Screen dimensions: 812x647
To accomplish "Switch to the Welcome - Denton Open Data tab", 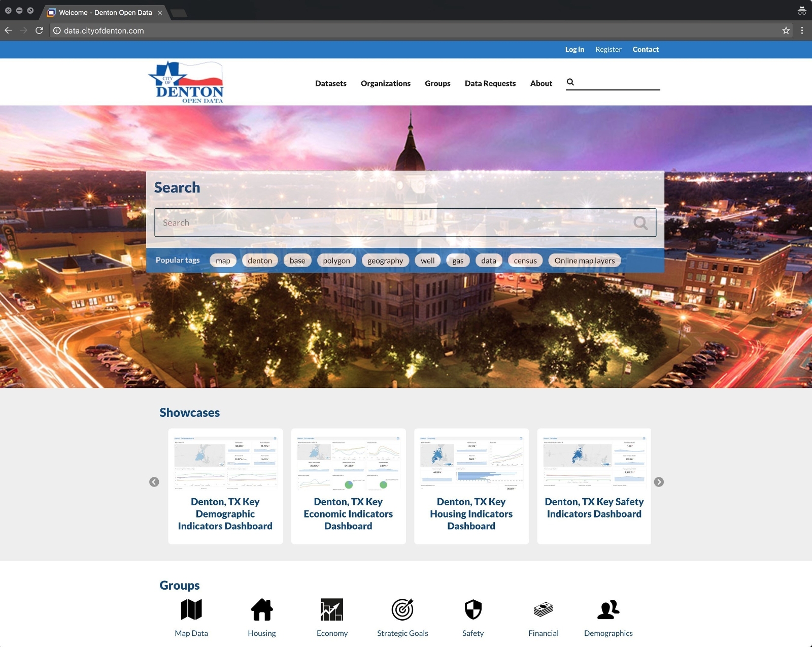I will point(105,12).
